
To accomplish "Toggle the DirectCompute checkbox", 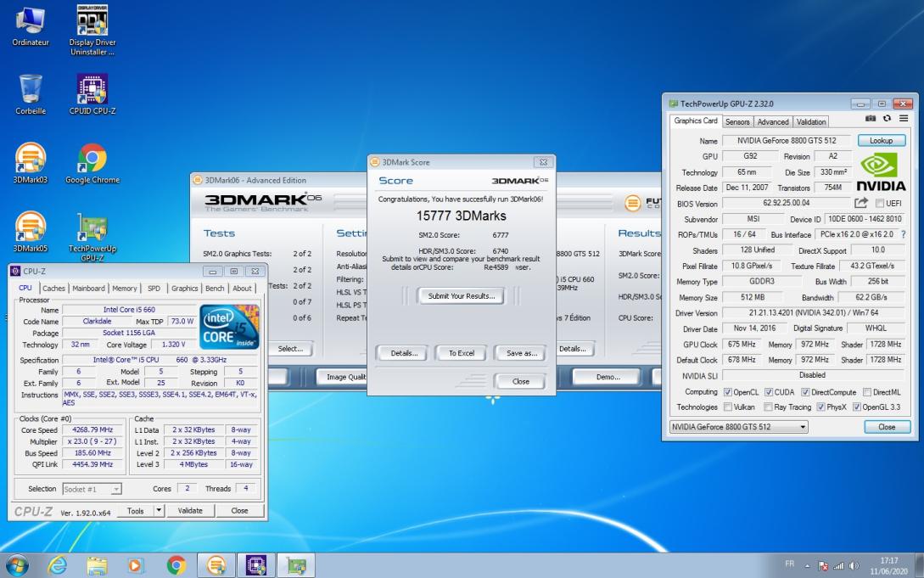I will [805, 392].
